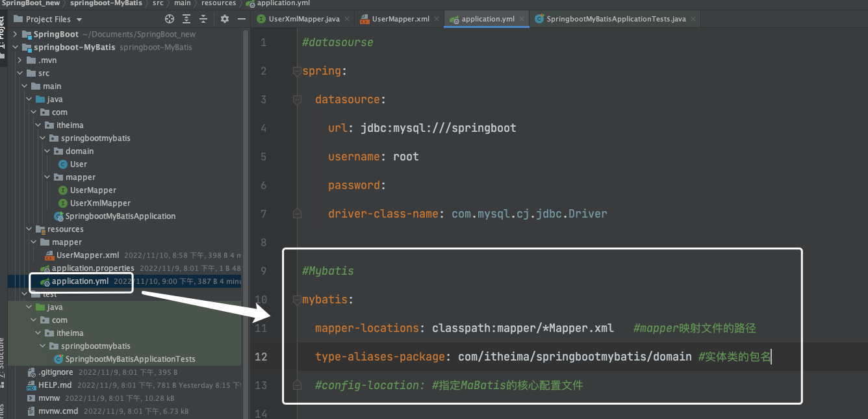Click the UserXmlMapper interface icon in tree
868x419 pixels.
coord(63,203)
